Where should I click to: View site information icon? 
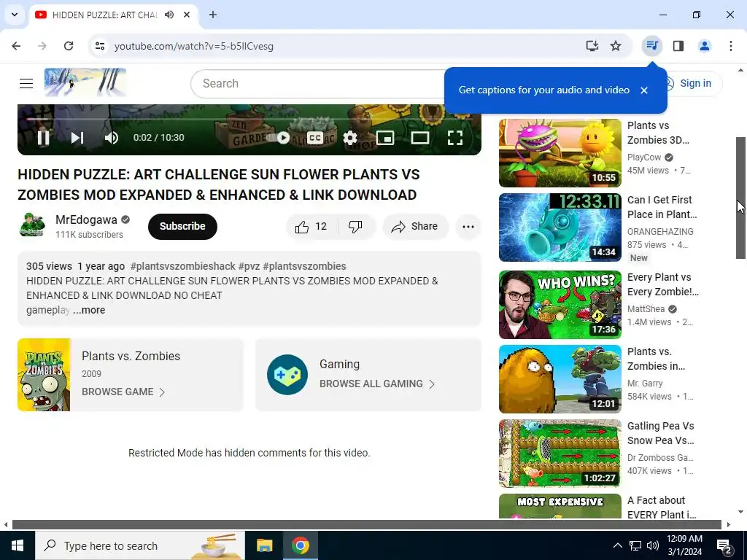[99, 46]
